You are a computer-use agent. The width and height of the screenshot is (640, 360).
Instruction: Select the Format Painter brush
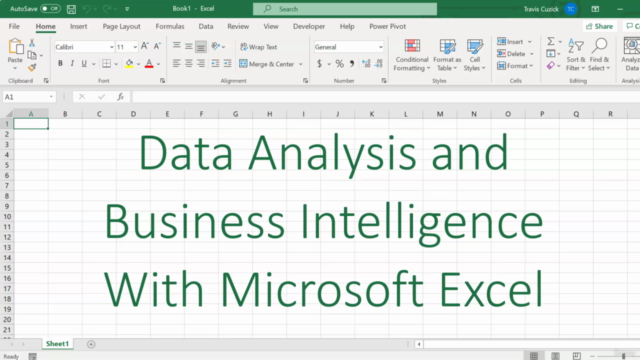point(32,67)
